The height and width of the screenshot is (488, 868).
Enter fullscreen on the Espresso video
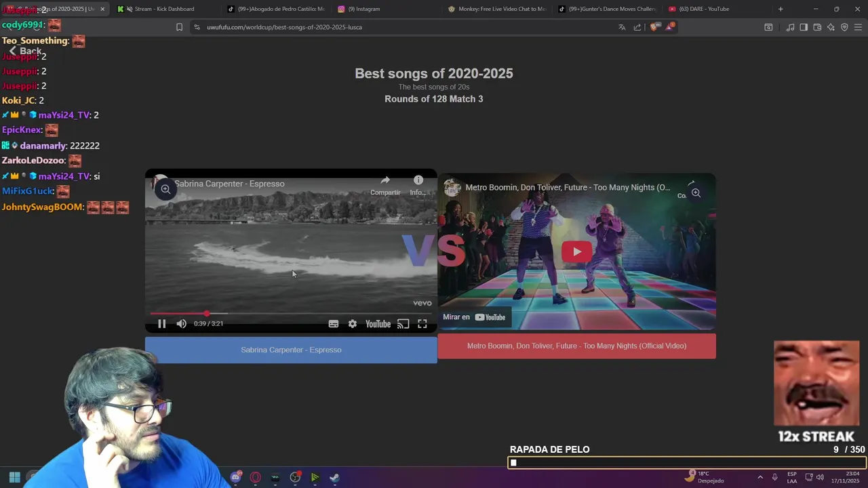422,324
